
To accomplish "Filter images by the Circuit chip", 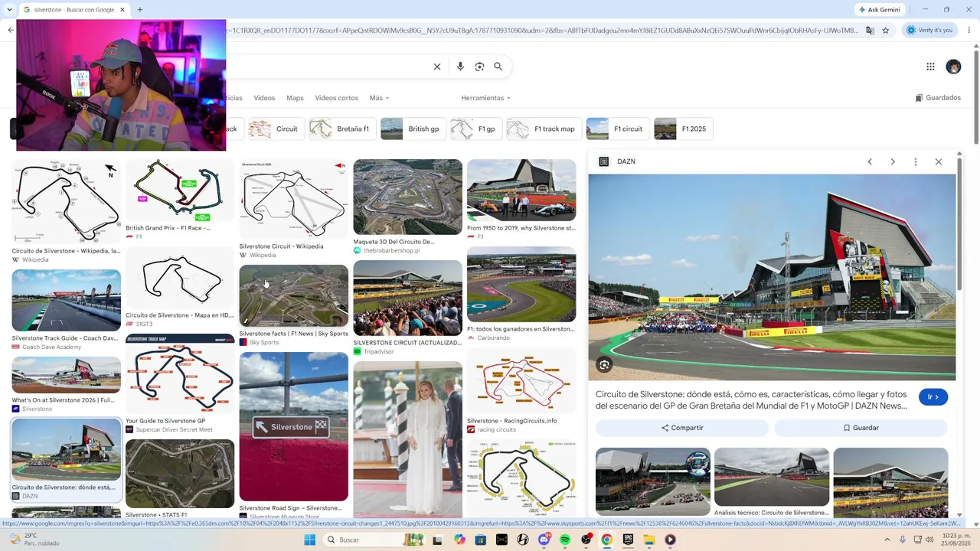I will [x=274, y=129].
